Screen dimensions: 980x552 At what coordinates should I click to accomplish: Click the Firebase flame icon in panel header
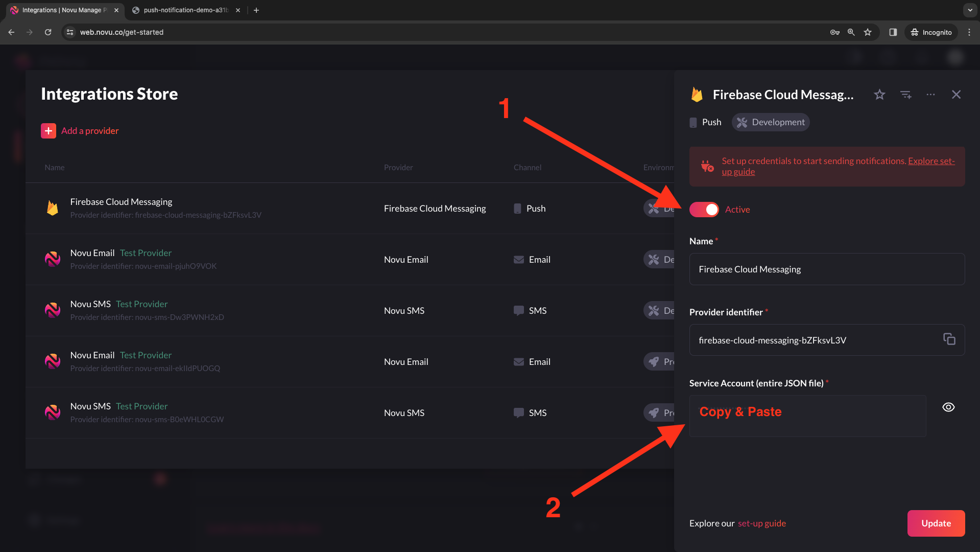tap(697, 95)
